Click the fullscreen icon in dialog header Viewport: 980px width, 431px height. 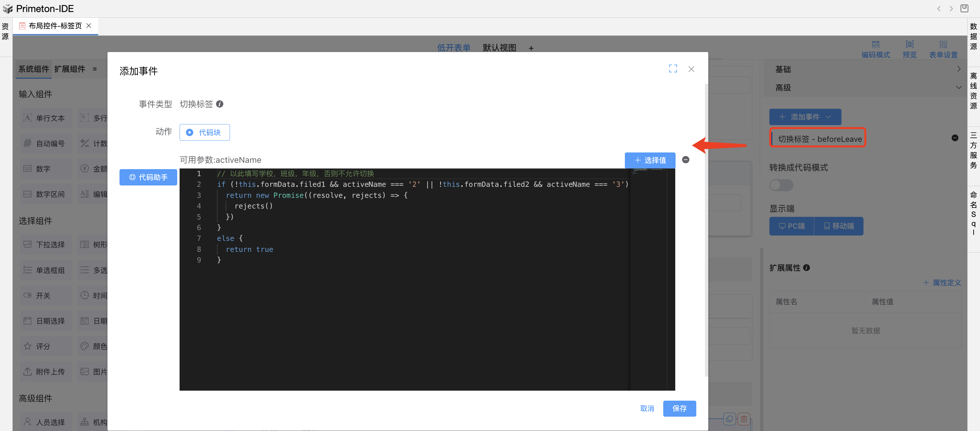(x=673, y=69)
